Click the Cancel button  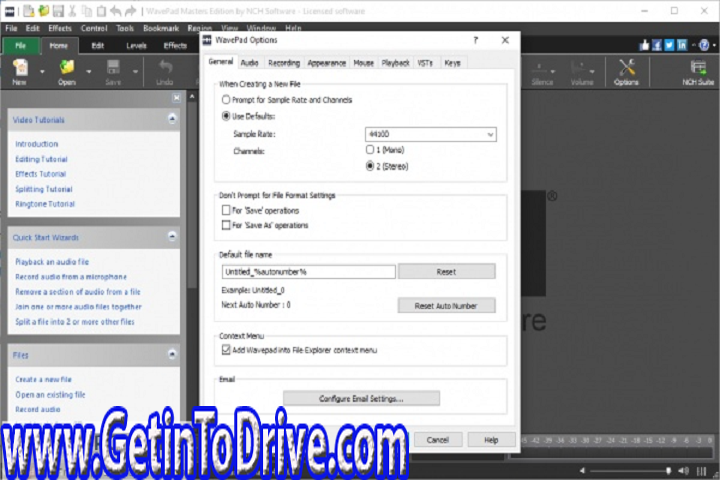tap(438, 440)
